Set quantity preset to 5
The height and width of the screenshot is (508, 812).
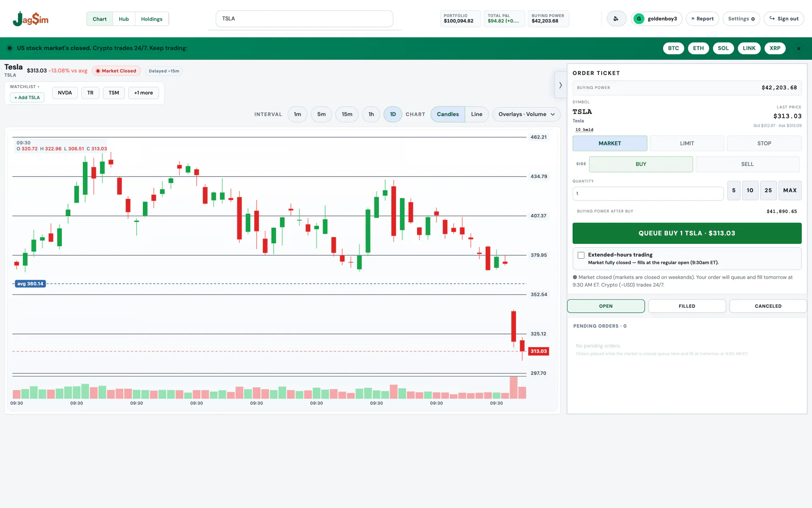(734, 190)
